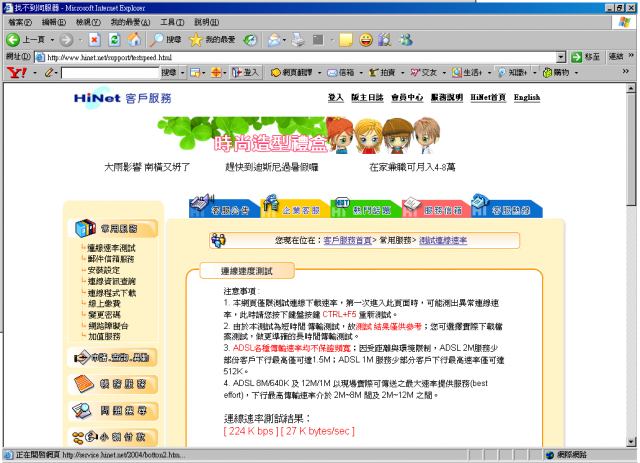Expand the Yahoo shopping dropdown arrow

pos(576,73)
